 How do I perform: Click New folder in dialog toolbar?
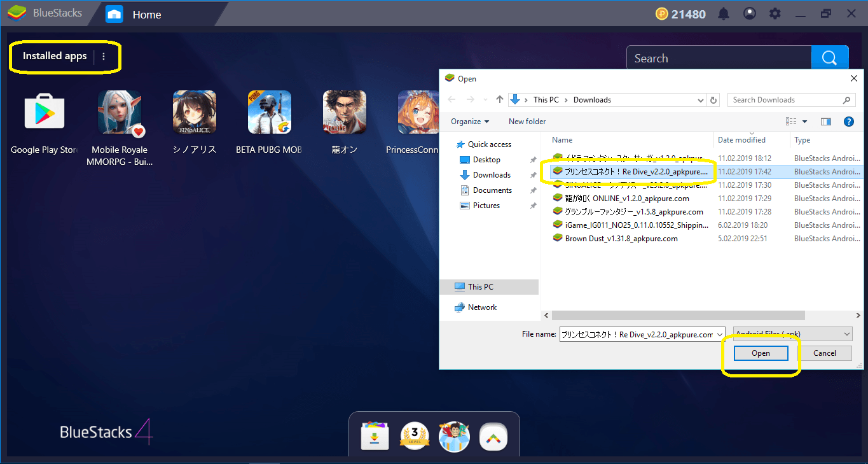[527, 122]
